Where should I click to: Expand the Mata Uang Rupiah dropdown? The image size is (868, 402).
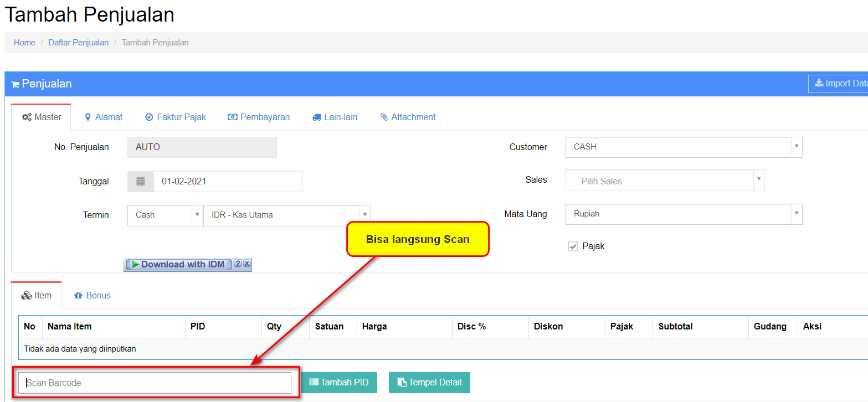coord(684,214)
